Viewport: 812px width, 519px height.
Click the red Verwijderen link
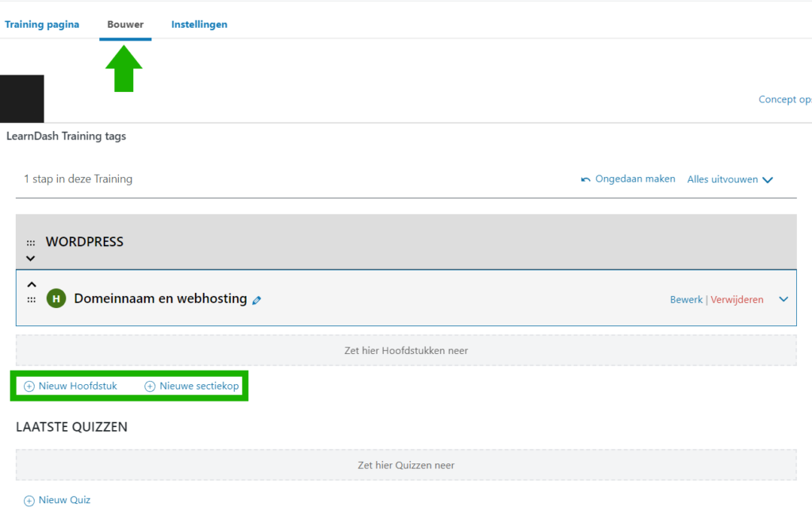coord(737,299)
